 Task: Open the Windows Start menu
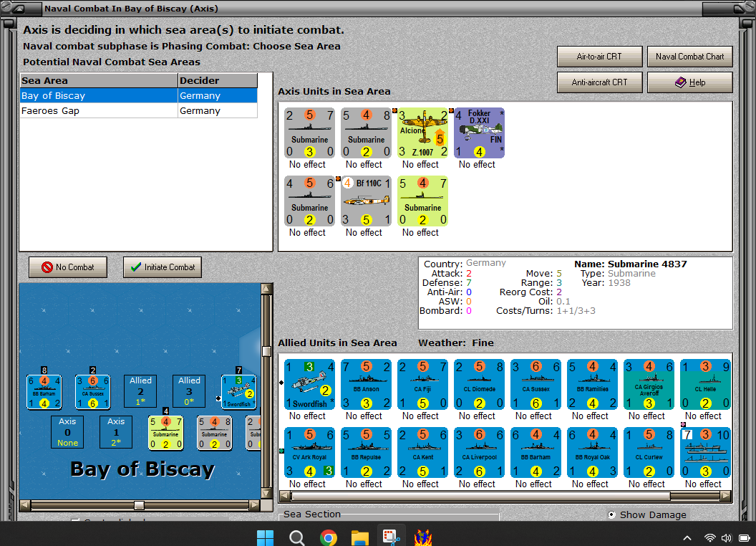[265, 537]
